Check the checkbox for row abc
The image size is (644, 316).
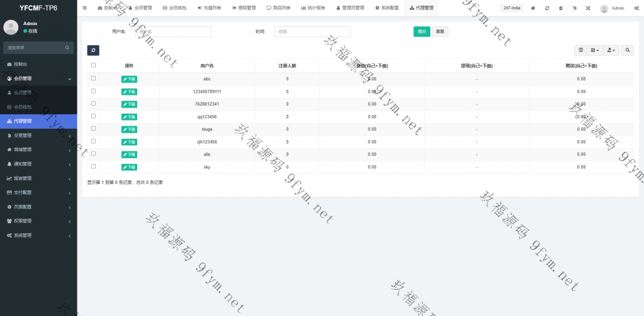(93, 78)
